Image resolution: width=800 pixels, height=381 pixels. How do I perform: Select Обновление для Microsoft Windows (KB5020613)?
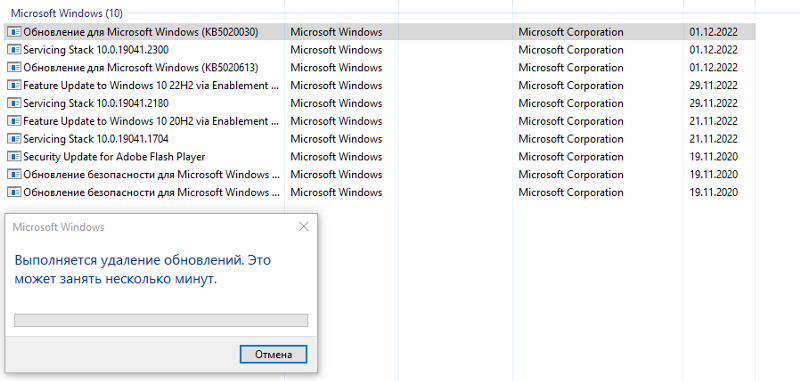coord(141,68)
